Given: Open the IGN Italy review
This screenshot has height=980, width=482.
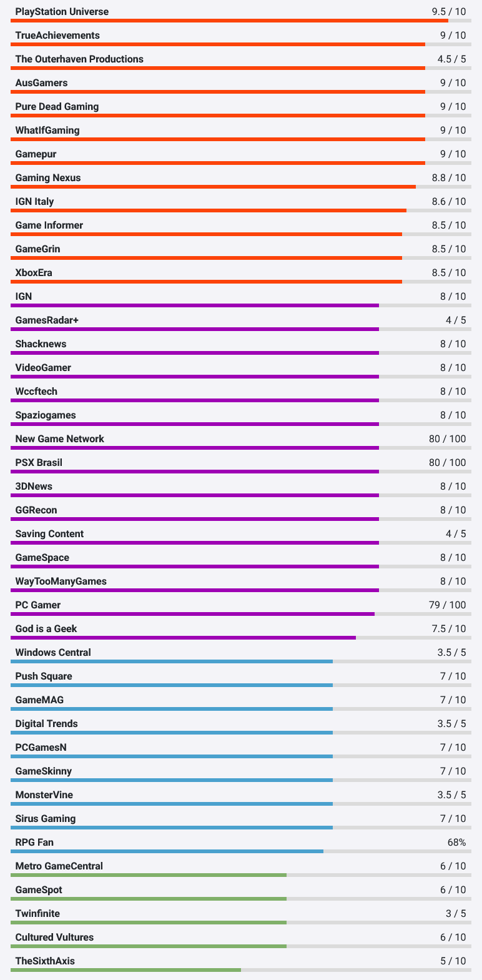Looking at the screenshot, I should point(34,202).
